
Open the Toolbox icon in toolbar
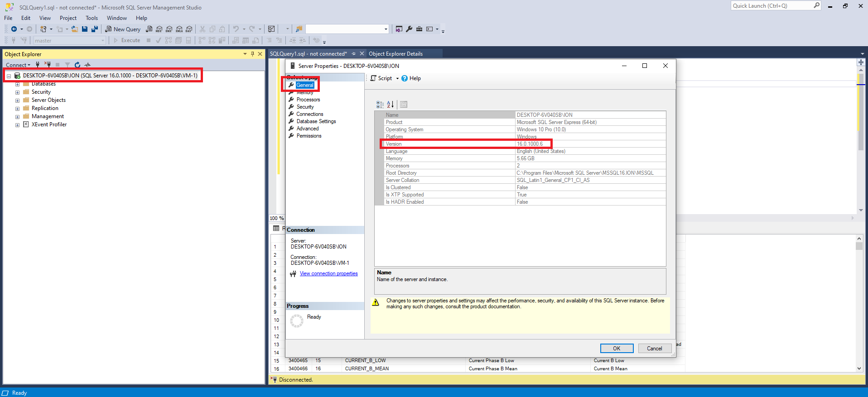point(419,29)
